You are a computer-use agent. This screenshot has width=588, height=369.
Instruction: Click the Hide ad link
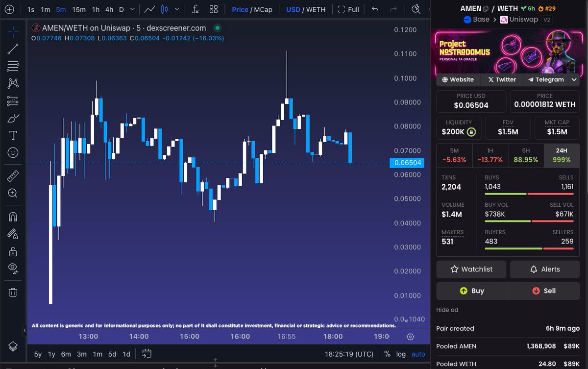click(x=447, y=310)
